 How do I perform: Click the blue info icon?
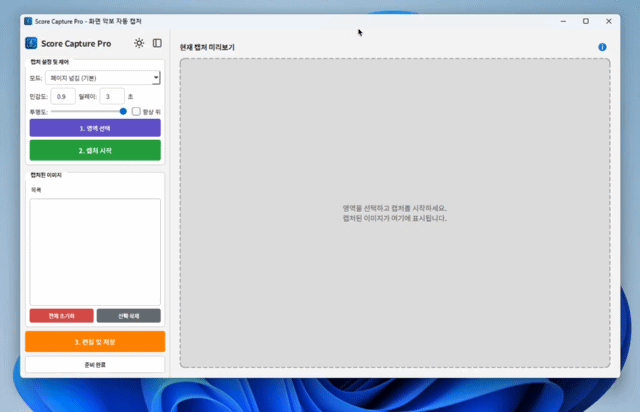(x=602, y=47)
